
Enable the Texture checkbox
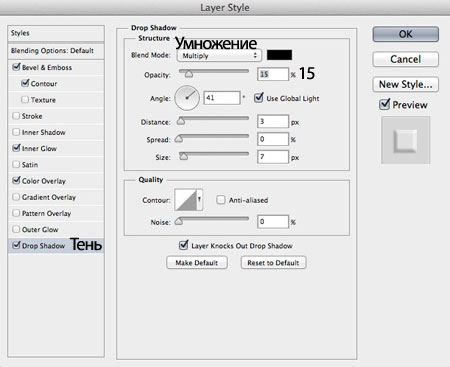[25, 99]
